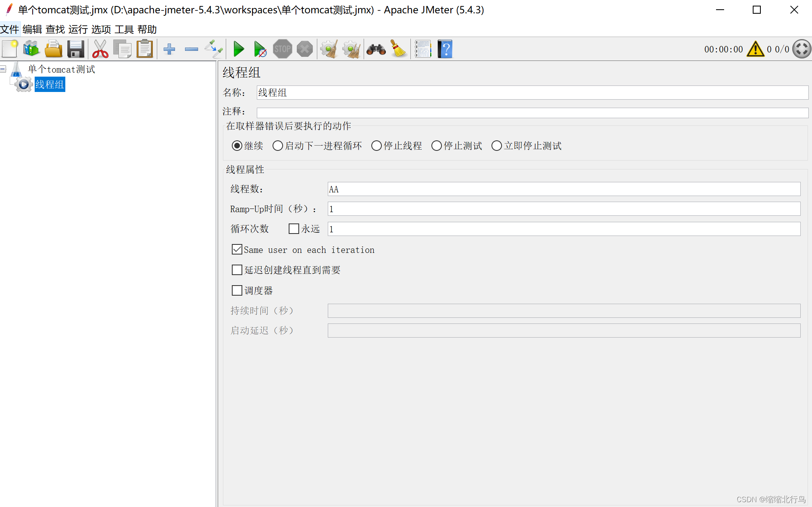Click the Copy icon
This screenshot has height=507, width=812.
coord(123,49)
